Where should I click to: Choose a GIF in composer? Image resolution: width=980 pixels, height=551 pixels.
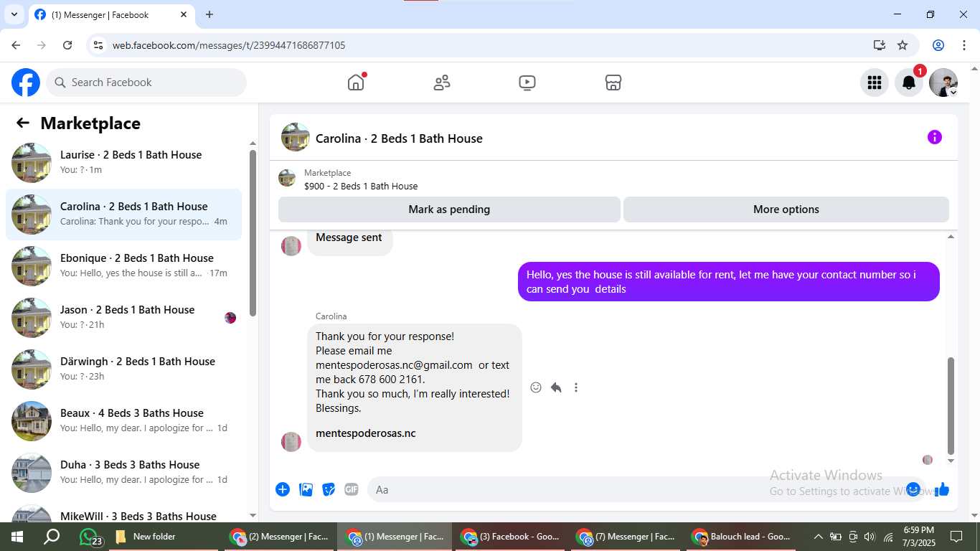352,489
